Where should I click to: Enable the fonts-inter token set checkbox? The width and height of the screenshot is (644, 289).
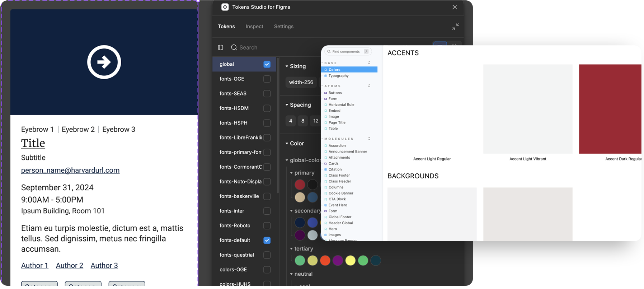click(x=267, y=211)
